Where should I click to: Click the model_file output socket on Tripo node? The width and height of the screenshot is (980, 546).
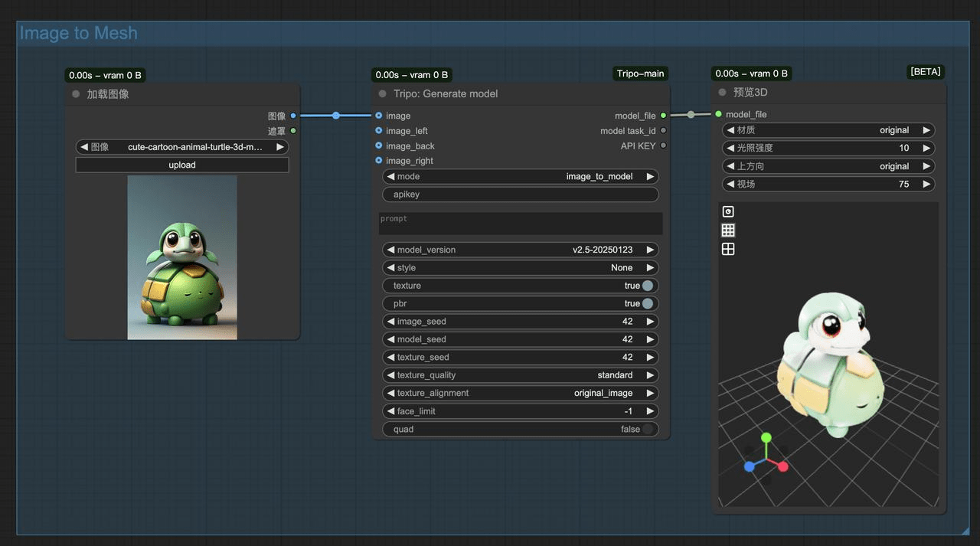[664, 116]
